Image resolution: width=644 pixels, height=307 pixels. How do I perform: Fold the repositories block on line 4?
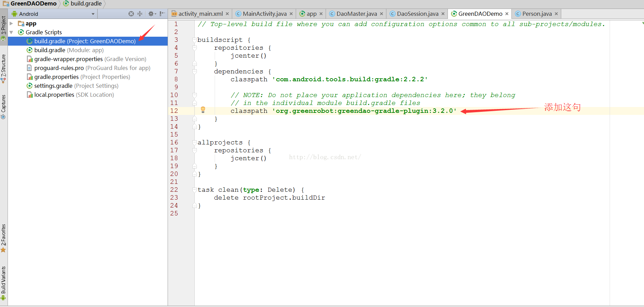194,48
